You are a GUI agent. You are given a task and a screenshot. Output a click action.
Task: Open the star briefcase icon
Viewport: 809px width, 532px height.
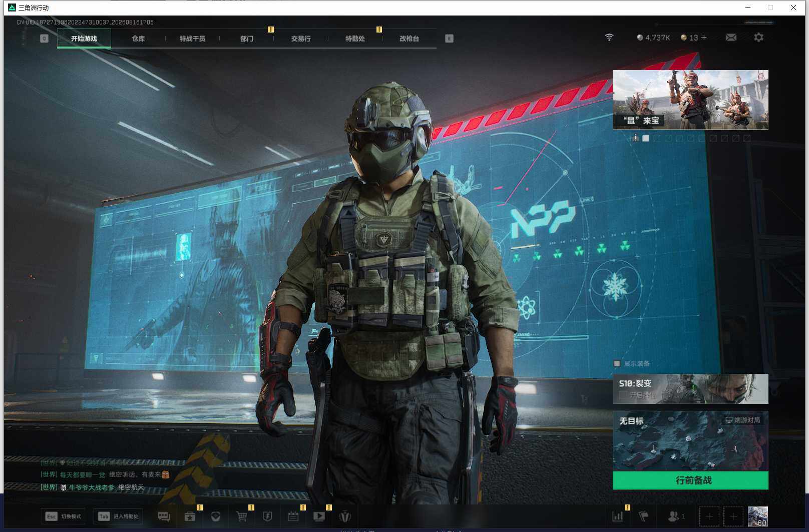click(x=190, y=516)
